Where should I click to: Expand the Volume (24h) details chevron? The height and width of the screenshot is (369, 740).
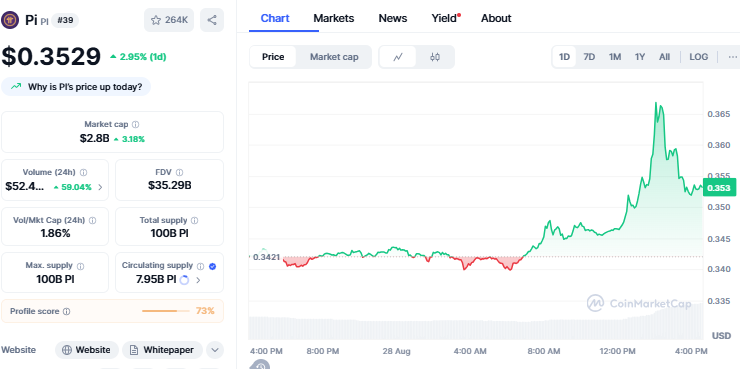point(100,187)
